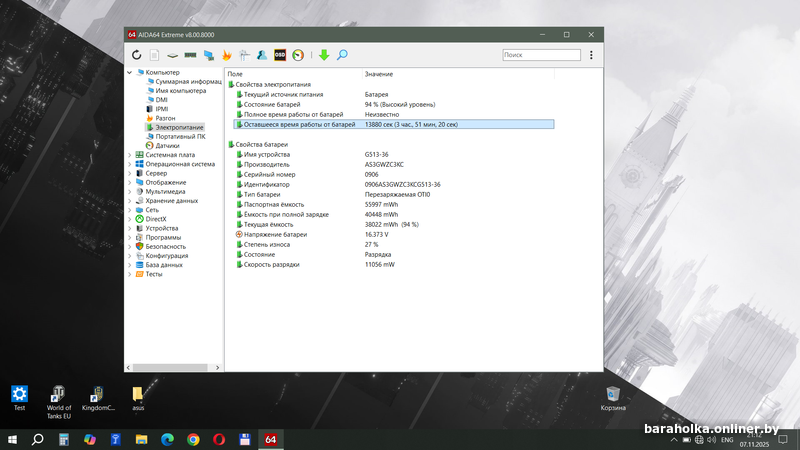Click the Поле column header
Image resolution: width=800 pixels, height=450 pixels.
click(236, 74)
